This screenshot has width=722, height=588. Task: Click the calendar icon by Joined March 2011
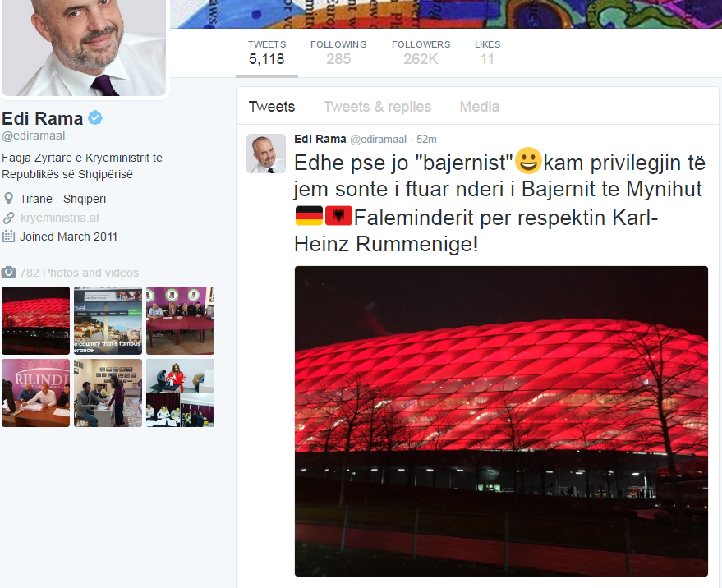(8, 237)
